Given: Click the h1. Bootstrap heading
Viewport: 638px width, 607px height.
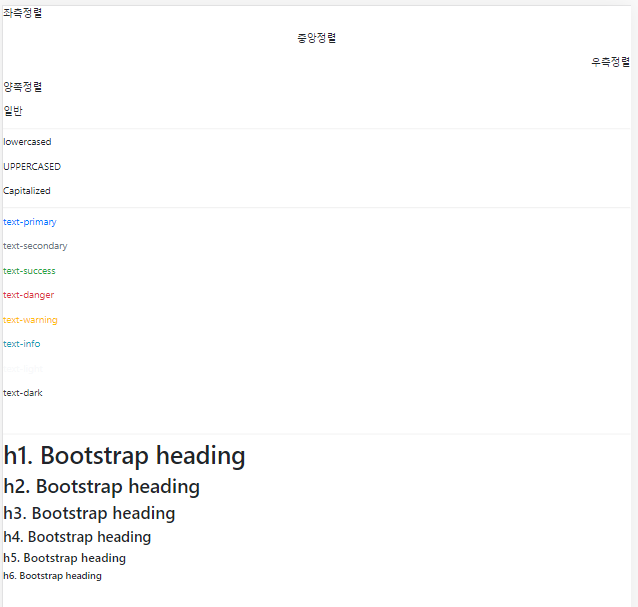Looking at the screenshot, I should click(124, 456).
